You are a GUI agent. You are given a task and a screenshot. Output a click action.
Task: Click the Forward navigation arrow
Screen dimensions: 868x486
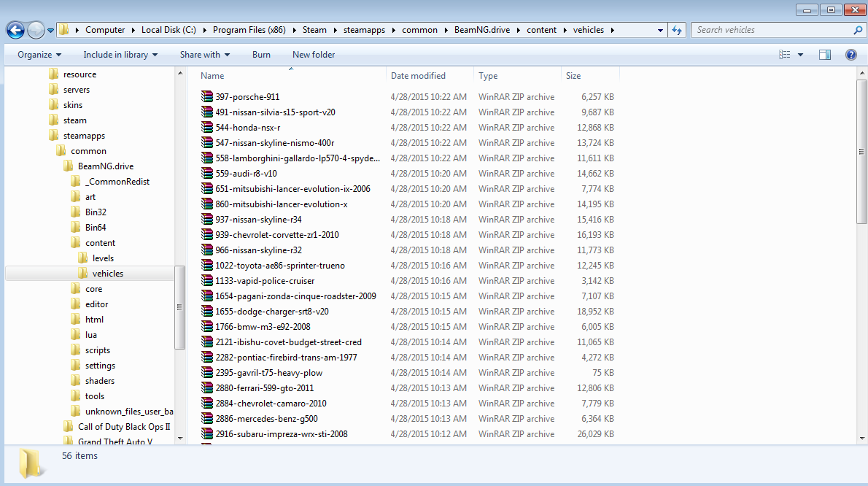coord(36,30)
